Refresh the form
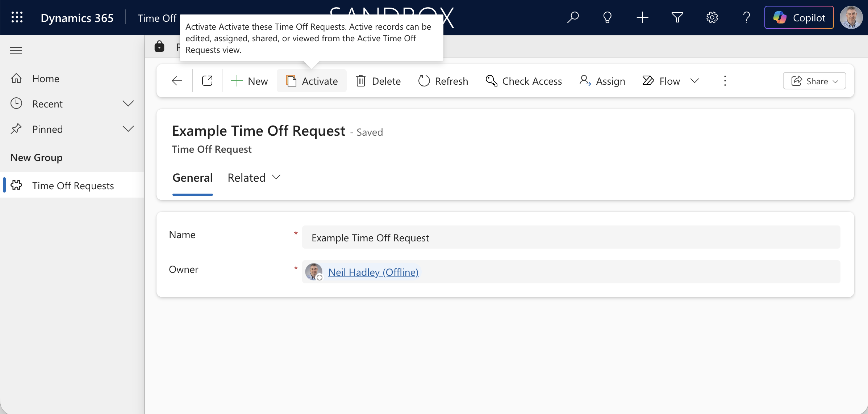The image size is (868, 414). 443,81
